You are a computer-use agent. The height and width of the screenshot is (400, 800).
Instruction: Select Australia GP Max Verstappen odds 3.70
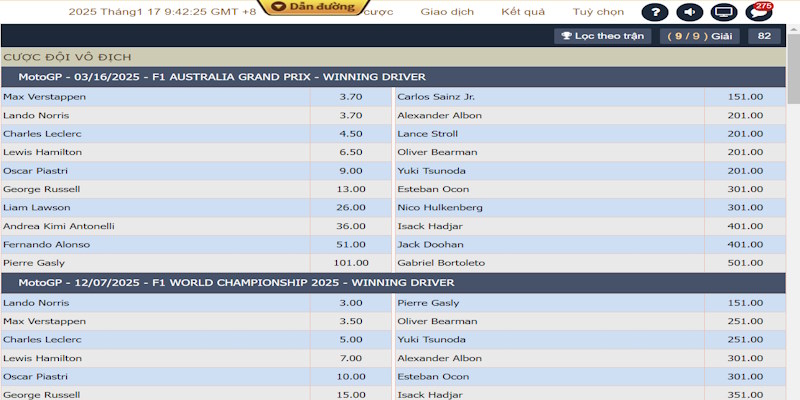(351, 97)
